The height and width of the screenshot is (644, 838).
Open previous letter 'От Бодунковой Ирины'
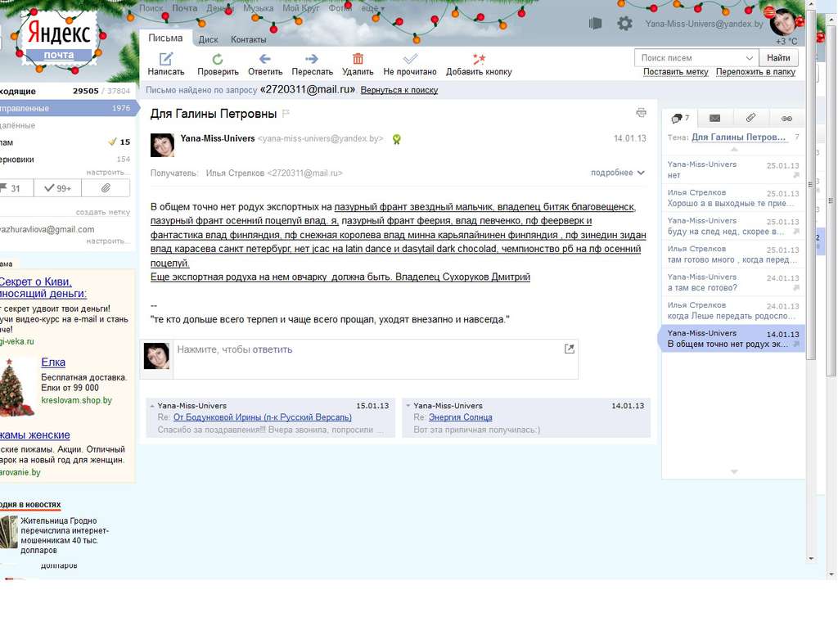tap(263, 417)
